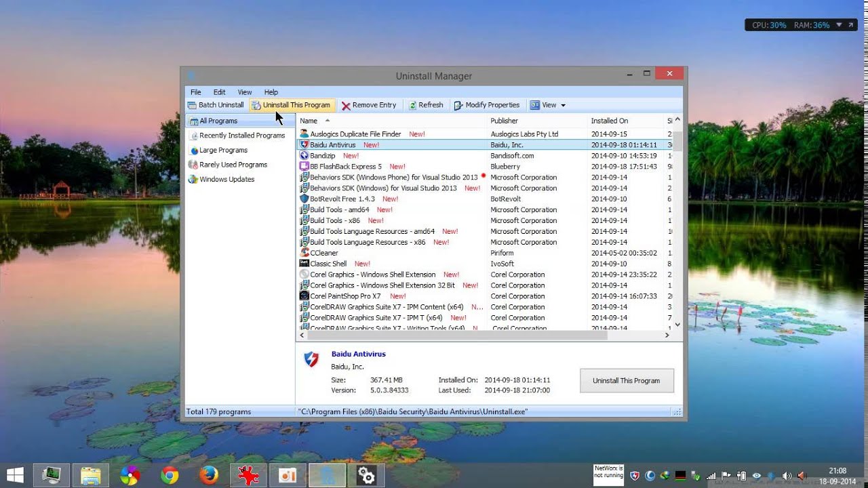Launch Firefox from the taskbar
The width and height of the screenshot is (868, 488).
tap(209, 476)
